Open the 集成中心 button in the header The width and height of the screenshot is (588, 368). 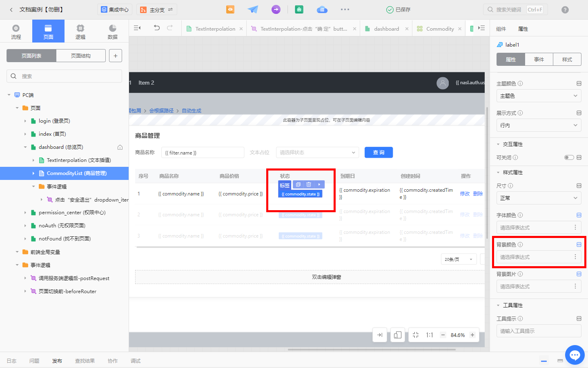point(115,9)
